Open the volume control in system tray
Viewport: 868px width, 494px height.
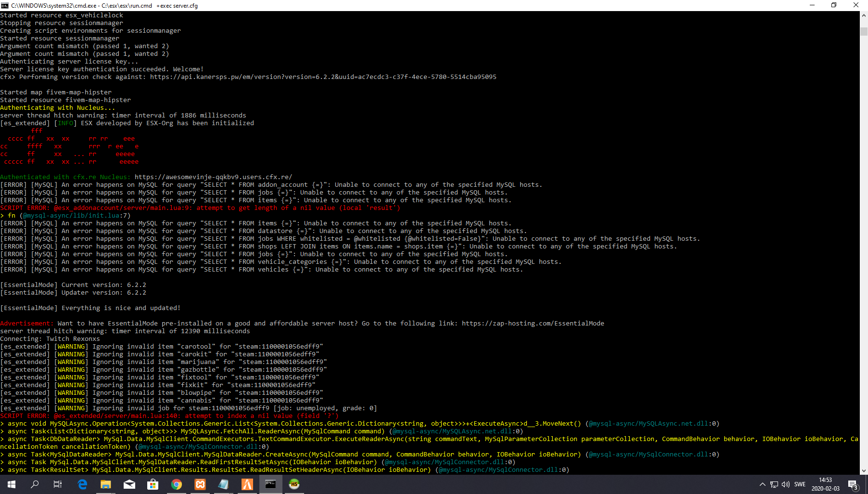786,484
